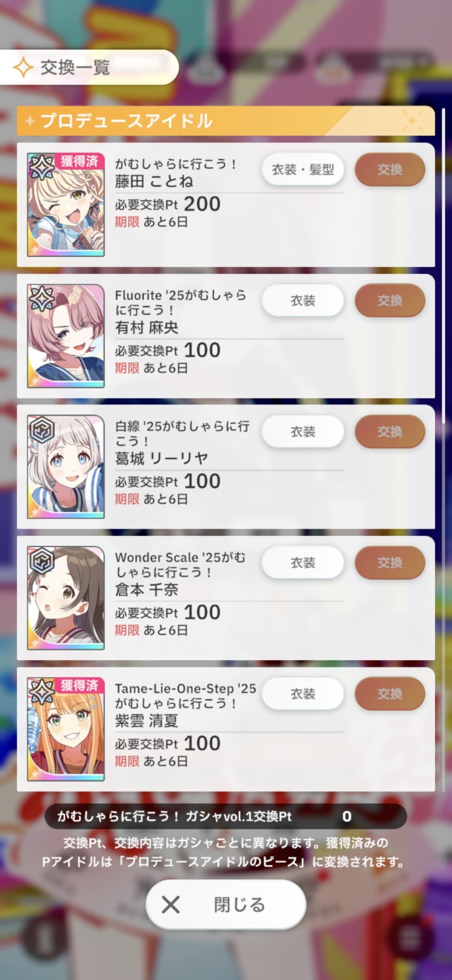Tap the 有村 麻央 idol card thumbnail
The height and width of the screenshot is (980, 452).
[66, 336]
